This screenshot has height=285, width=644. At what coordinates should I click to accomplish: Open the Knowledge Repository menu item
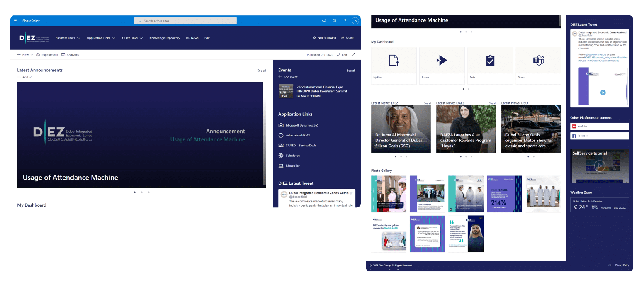coord(165,38)
